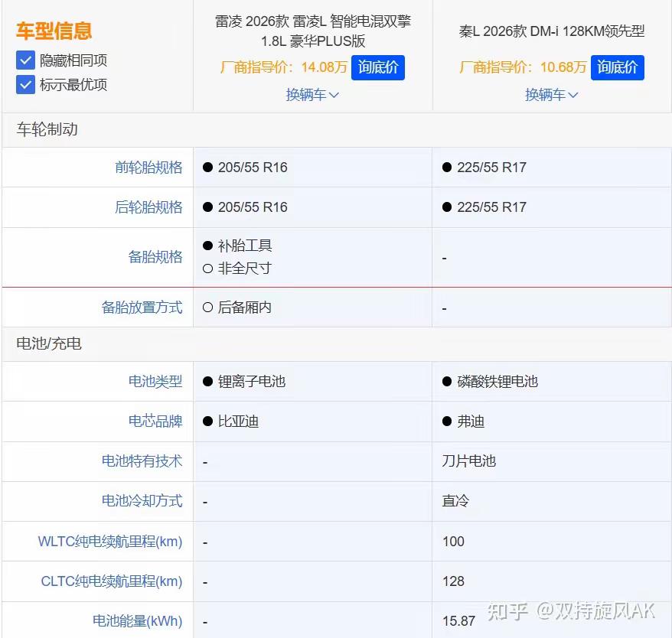Select the 非全尺寸 spare tire option
Screen dimensions: 672x638
coord(245,269)
